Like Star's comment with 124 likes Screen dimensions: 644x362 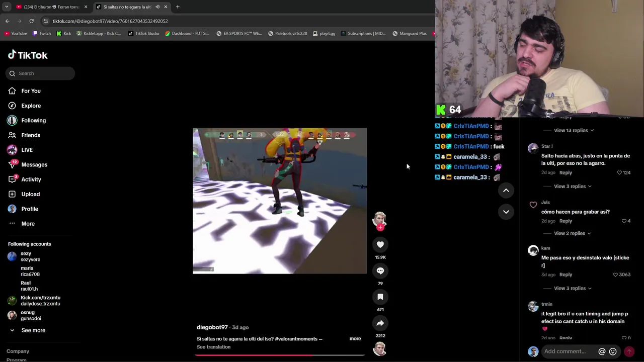(x=619, y=173)
